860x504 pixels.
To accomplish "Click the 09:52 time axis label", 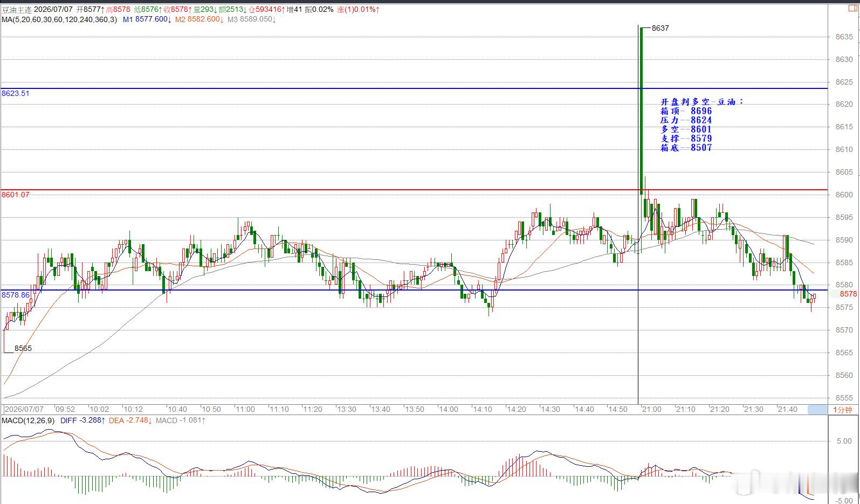I will [65, 410].
